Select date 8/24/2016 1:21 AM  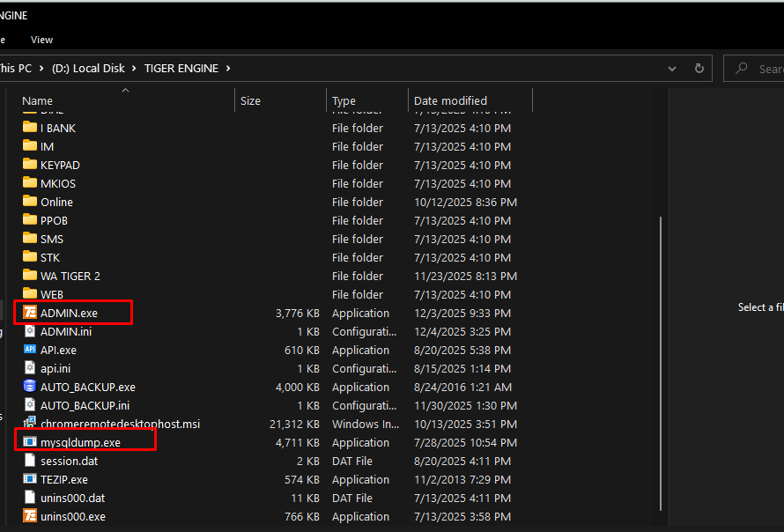point(463,387)
